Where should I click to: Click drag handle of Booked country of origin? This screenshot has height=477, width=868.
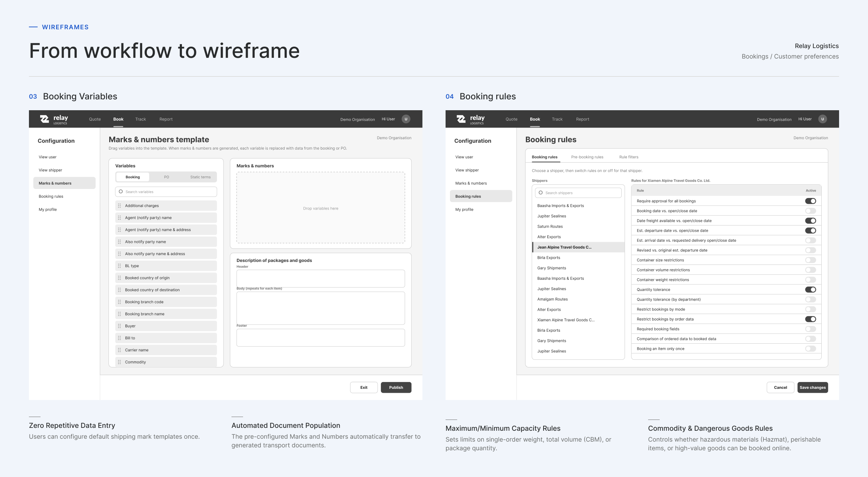click(119, 278)
